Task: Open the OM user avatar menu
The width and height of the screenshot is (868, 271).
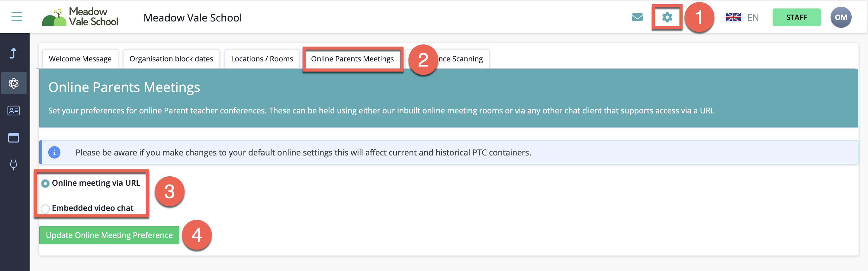Action: [x=841, y=18]
